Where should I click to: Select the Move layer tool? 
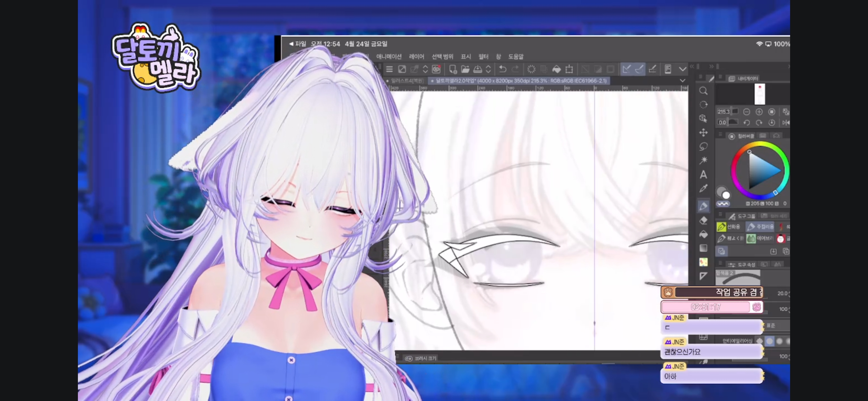click(x=703, y=133)
